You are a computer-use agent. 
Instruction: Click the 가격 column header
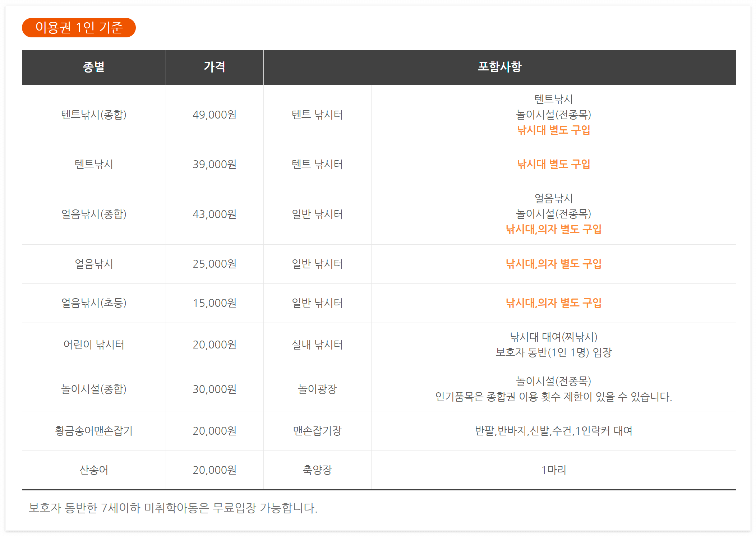(215, 67)
